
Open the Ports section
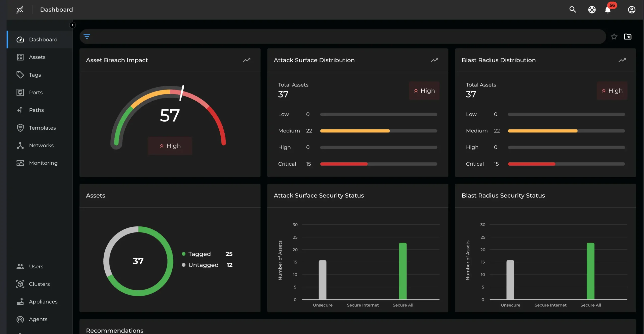click(35, 92)
